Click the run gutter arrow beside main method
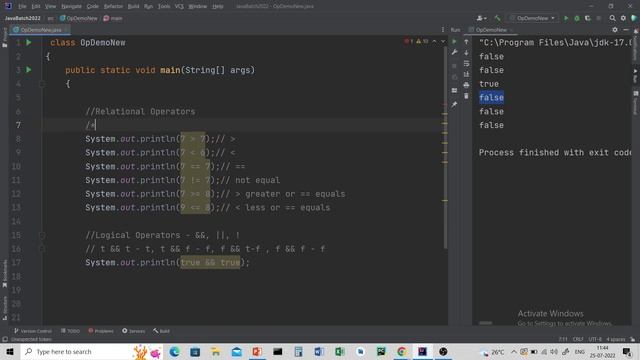640x360 pixels. [29, 70]
